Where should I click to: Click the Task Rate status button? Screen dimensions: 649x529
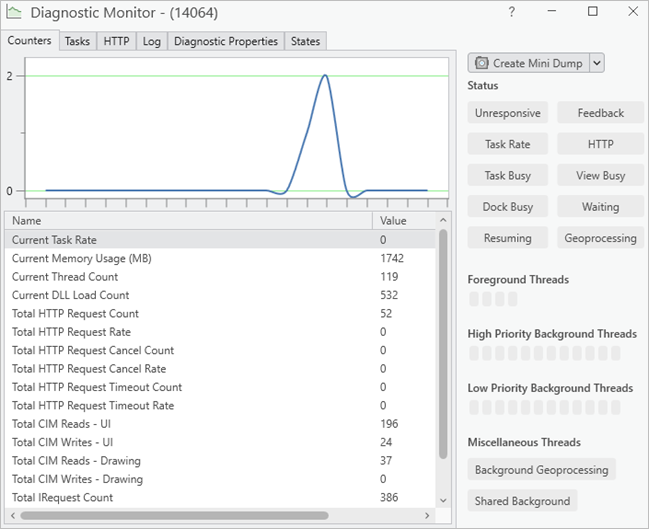pos(507,144)
